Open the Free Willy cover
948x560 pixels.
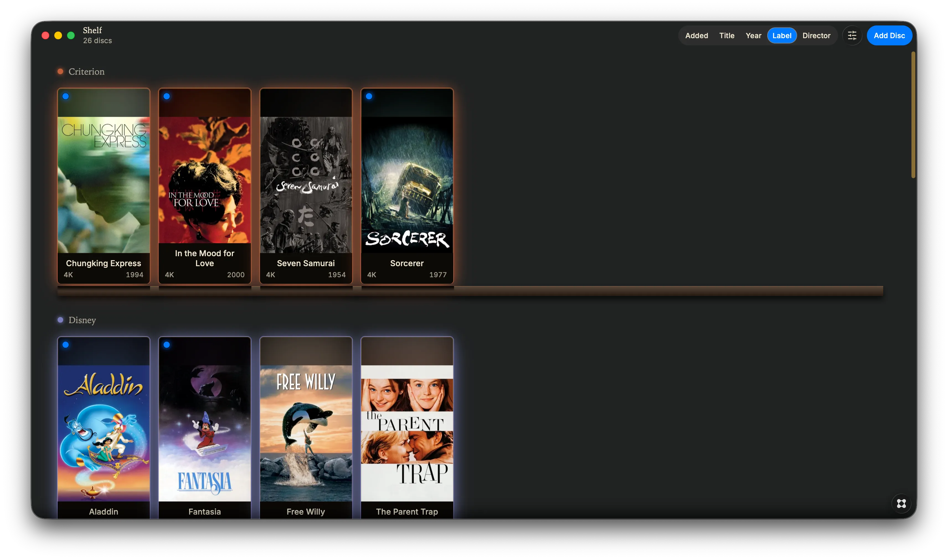pos(306,433)
